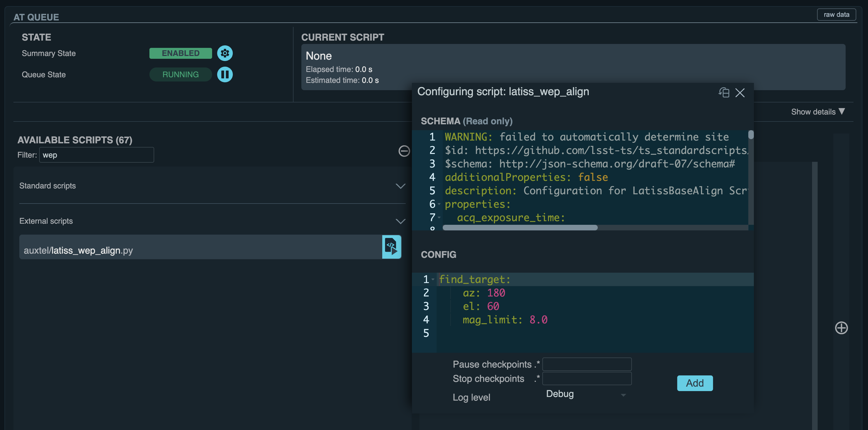Focus the scripts Filter field
Screen dimensions: 868x430
[x=96, y=155]
